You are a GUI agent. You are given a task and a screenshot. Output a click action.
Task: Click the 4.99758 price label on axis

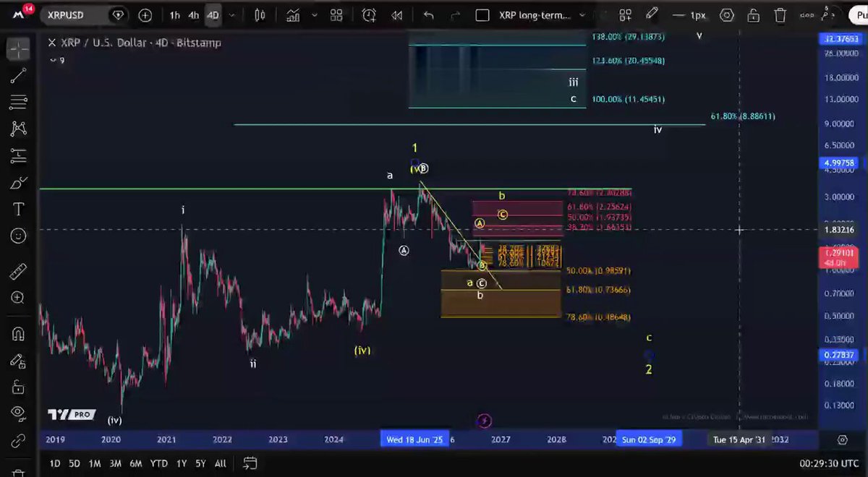tap(839, 163)
